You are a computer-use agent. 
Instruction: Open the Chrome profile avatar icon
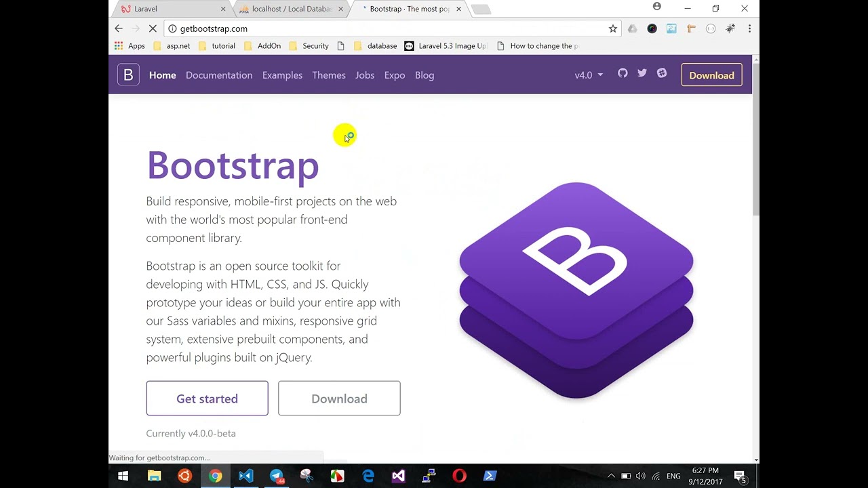(656, 7)
